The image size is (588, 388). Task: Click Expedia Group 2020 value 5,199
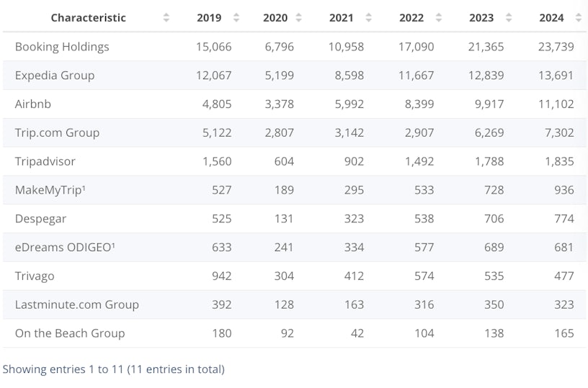tap(280, 76)
